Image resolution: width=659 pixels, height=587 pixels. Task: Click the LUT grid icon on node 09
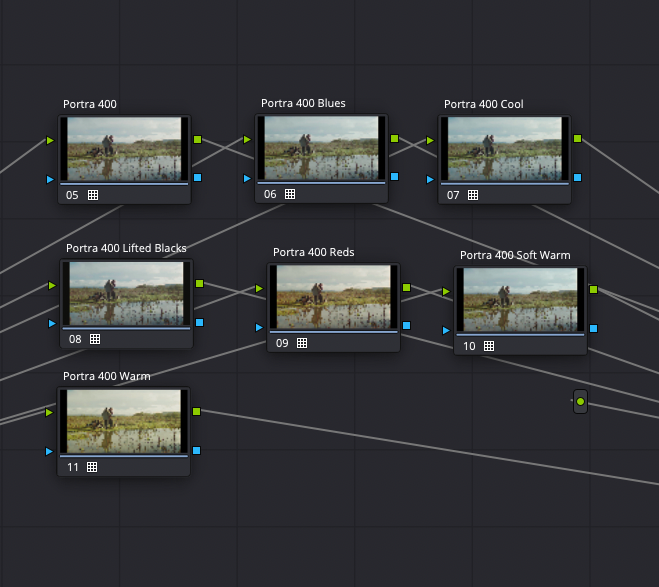302,343
